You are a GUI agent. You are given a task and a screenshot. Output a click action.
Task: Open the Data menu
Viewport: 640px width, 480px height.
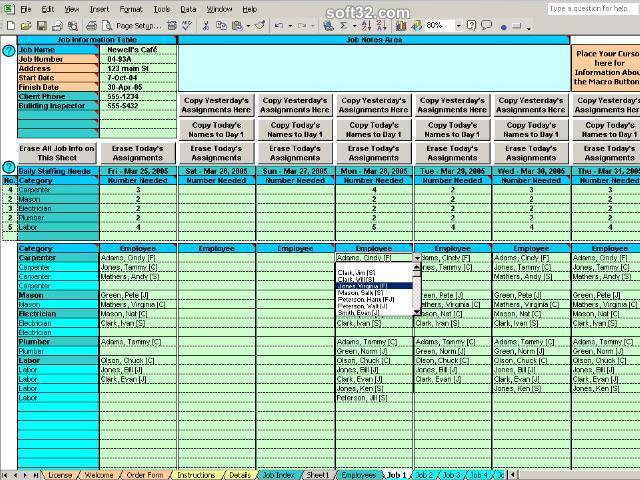pos(188,9)
